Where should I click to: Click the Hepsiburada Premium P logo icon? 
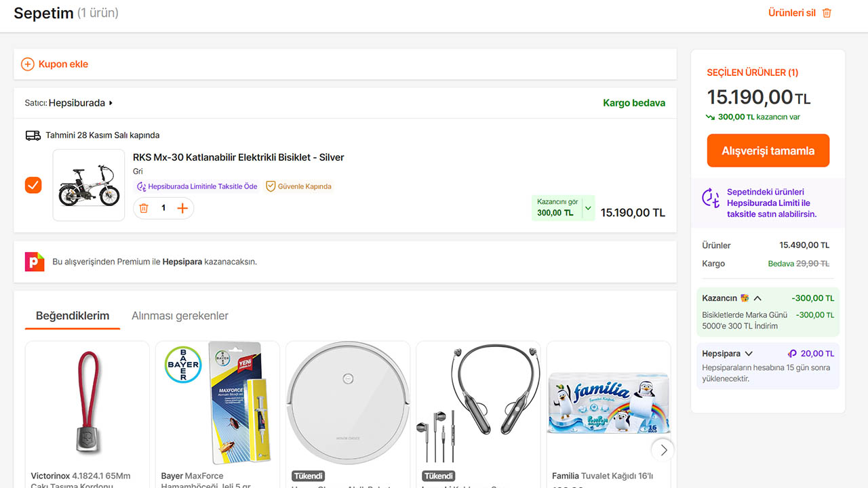35,262
